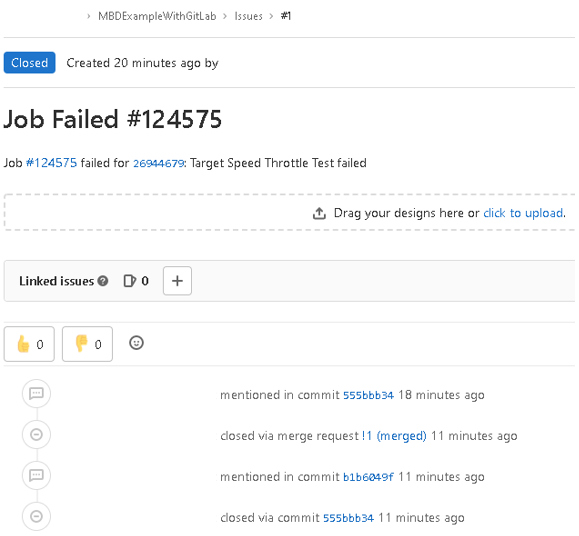The width and height of the screenshot is (579, 536).
Task: Click the comment icon beside the 555bbb34 mention
Action: tap(36, 394)
